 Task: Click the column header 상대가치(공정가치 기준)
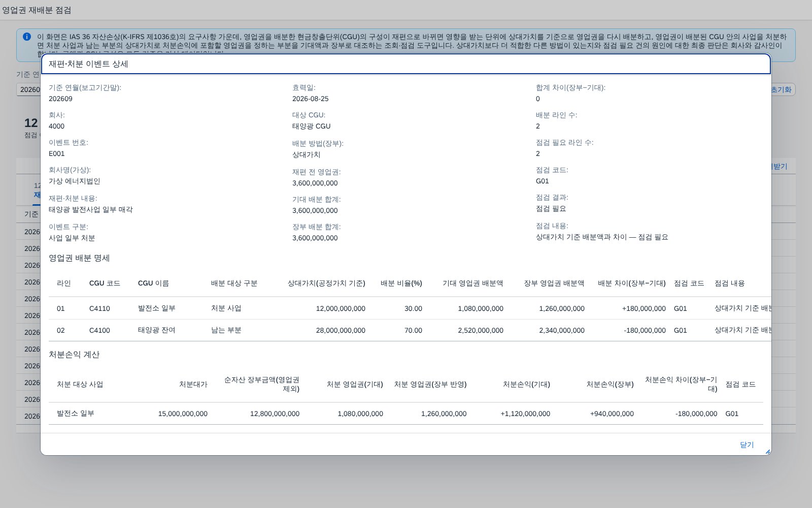[x=326, y=283]
